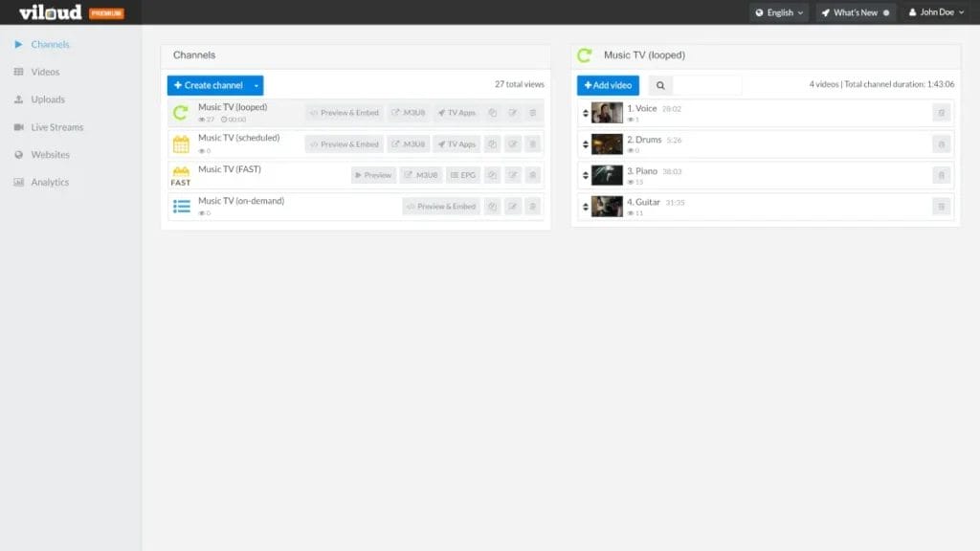This screenshot has height=551, width=980.
Task: Click the reorder handle of Voice video
Action: pyautogui.click(x=585, y=113)
